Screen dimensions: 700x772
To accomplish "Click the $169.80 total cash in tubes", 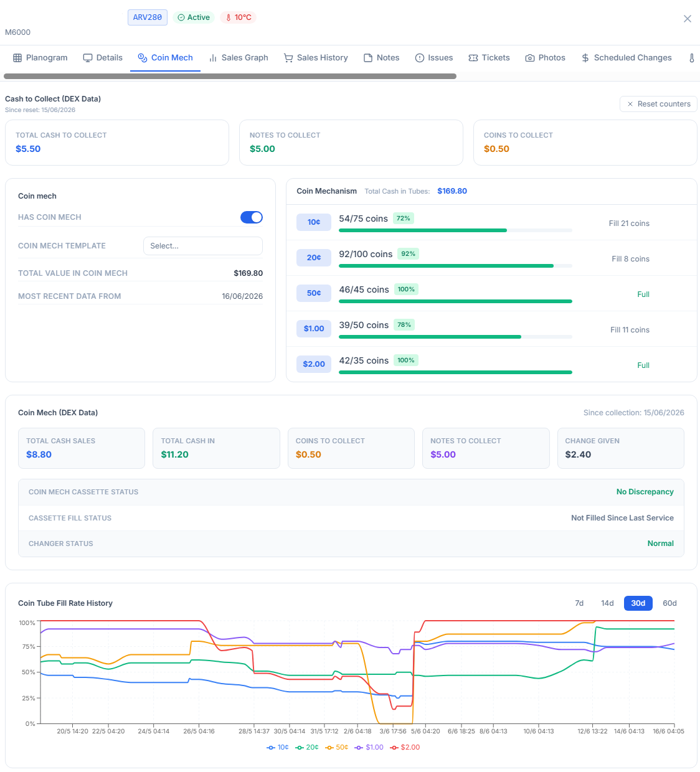I will pos(452,191).
